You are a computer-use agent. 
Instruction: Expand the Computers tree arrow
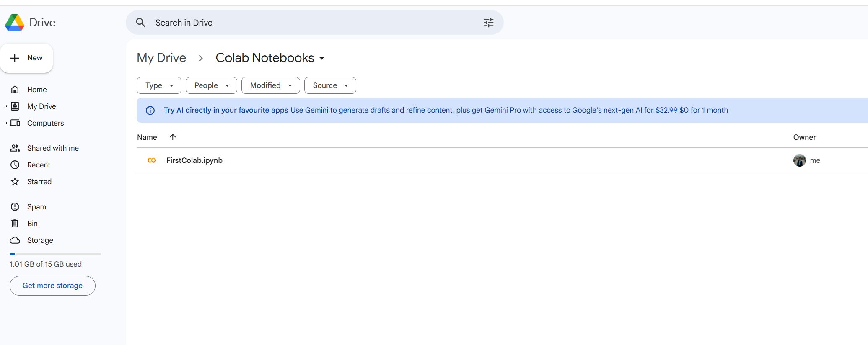(x=6, y=123)
